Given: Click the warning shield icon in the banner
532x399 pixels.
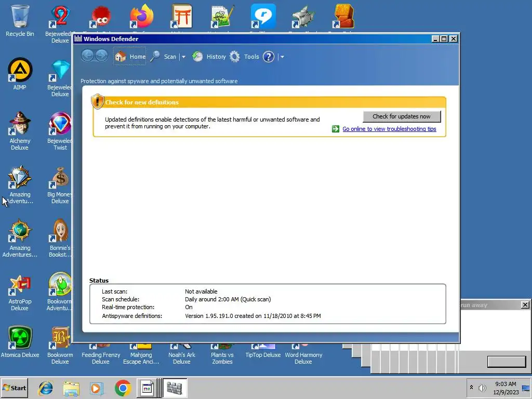Looking at the screenshot, I should [98, 101].
